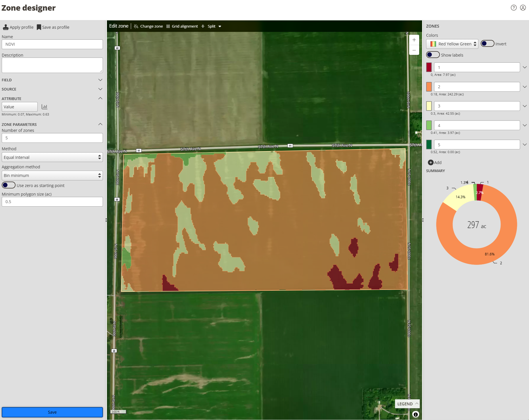Click the dark red zone 1 color swatch
The width and height of the screenshot is (529, 420).
click(x=429, y=67)
